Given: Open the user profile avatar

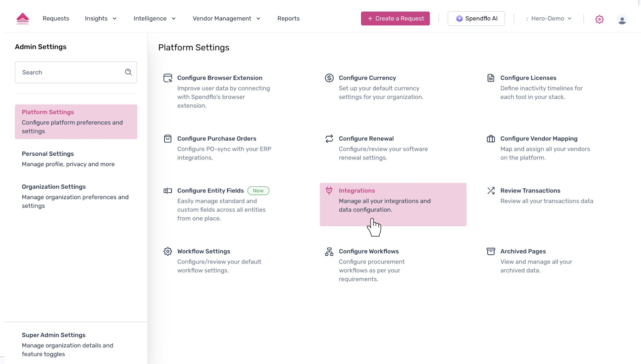Looking at the screenshot, I should [622, 19].
